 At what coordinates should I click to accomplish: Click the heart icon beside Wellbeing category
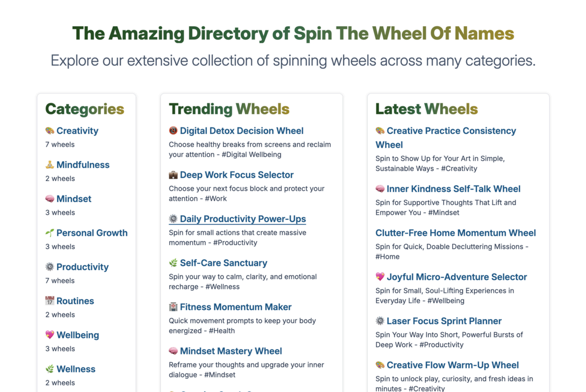pos(50,335)
